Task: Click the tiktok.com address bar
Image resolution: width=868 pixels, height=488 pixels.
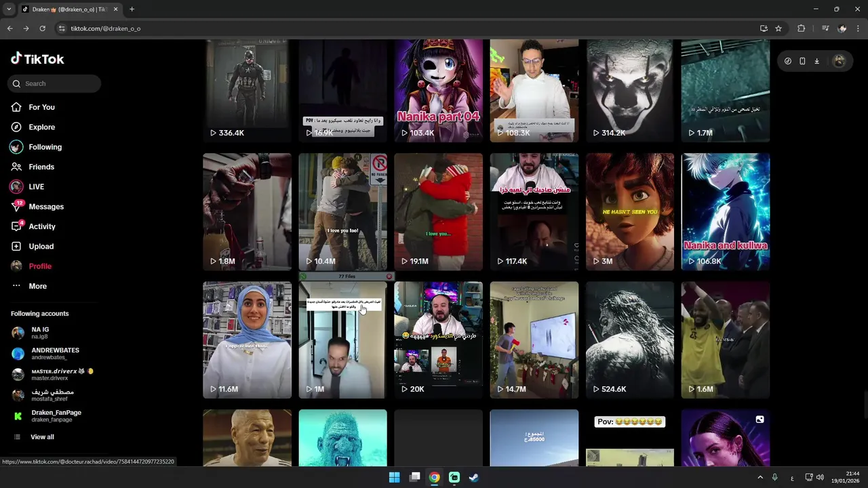Action: 407,28
